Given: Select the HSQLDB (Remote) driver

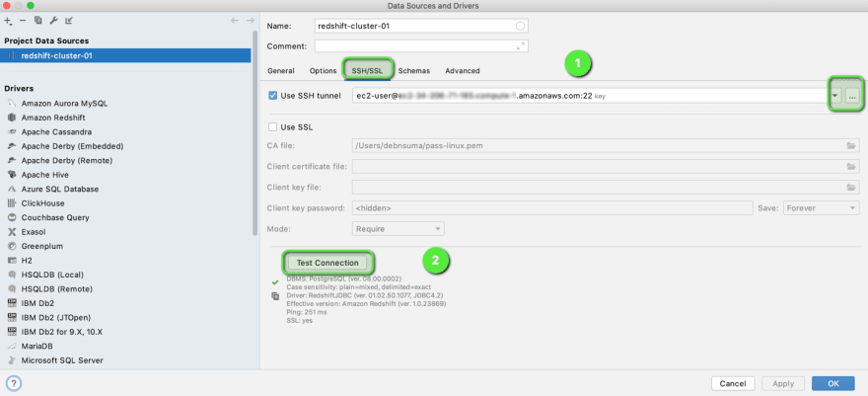Looking at the screenshot, I should click(56, 289).
